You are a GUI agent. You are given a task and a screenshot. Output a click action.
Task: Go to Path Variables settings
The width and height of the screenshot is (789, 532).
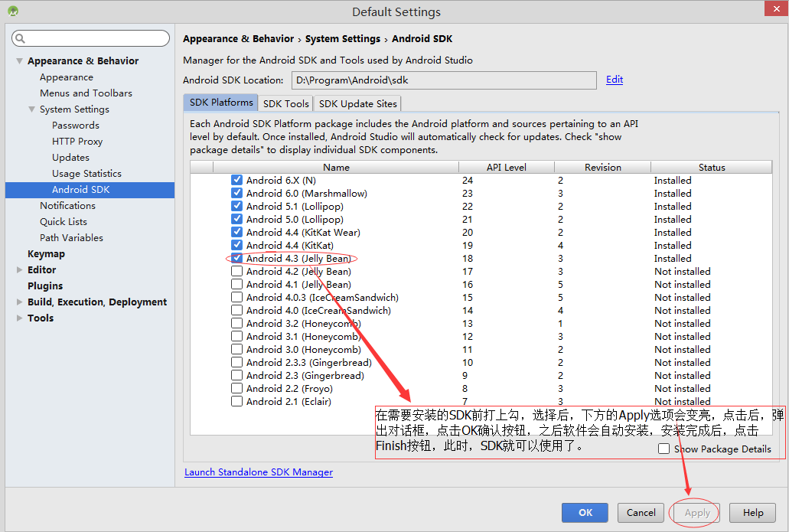tap(71, 238)
